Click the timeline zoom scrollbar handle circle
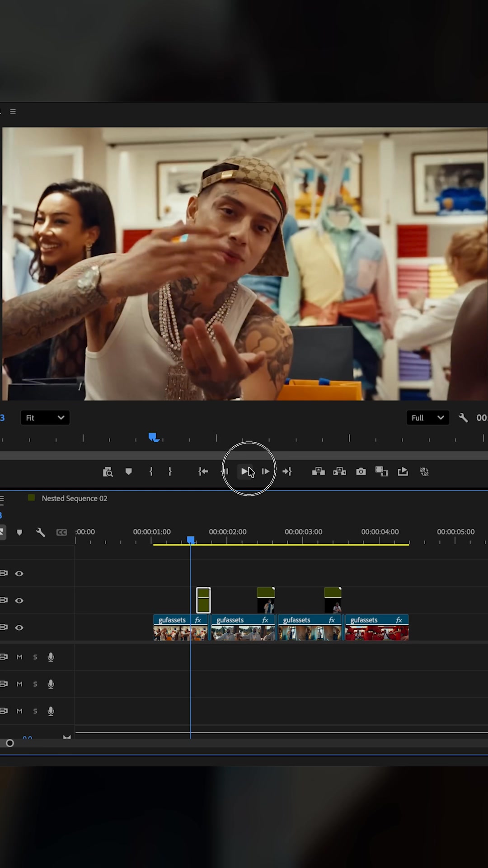The width and height of the screenshot is (488, 868). click(9, 743)
